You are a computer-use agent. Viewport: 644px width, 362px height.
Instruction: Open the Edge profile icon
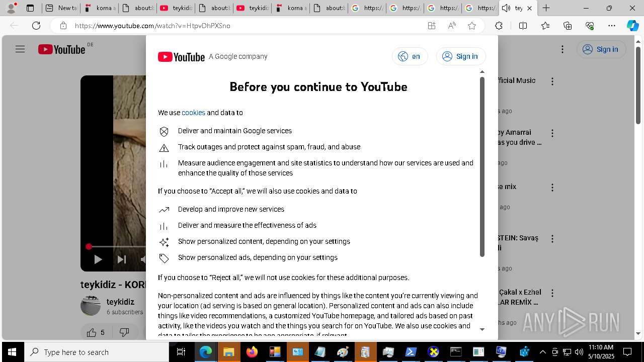(11, 8)
